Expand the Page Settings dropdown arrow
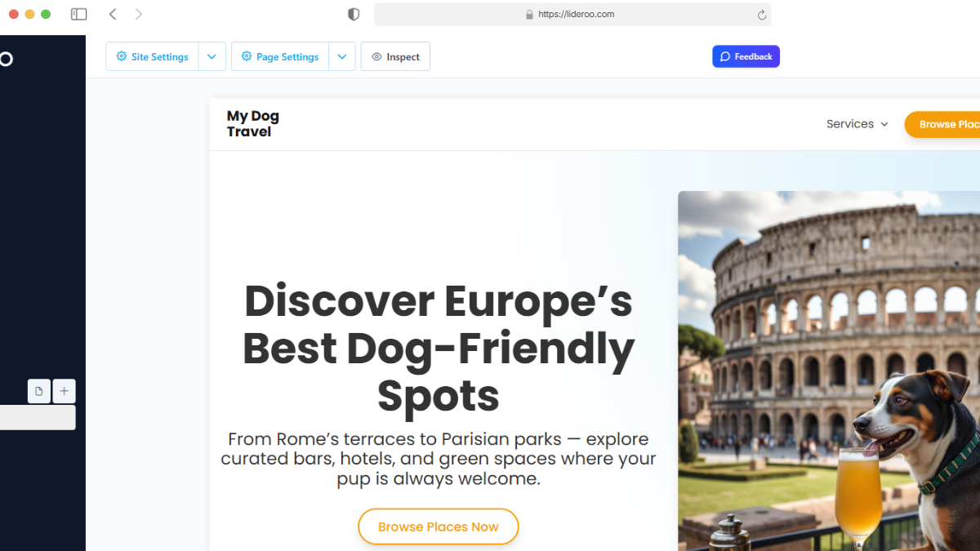Image resolution: width=980 pixels, height=551 pixels. [342, 57]
